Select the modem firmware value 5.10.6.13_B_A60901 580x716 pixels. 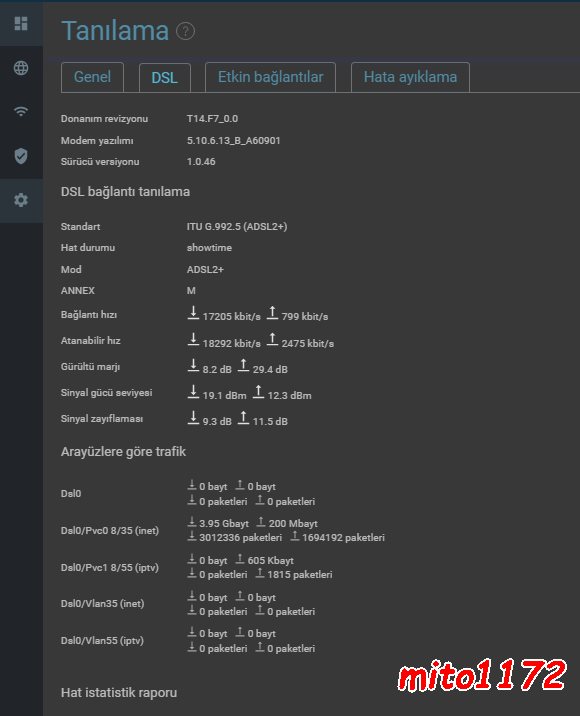coord(233,141)
